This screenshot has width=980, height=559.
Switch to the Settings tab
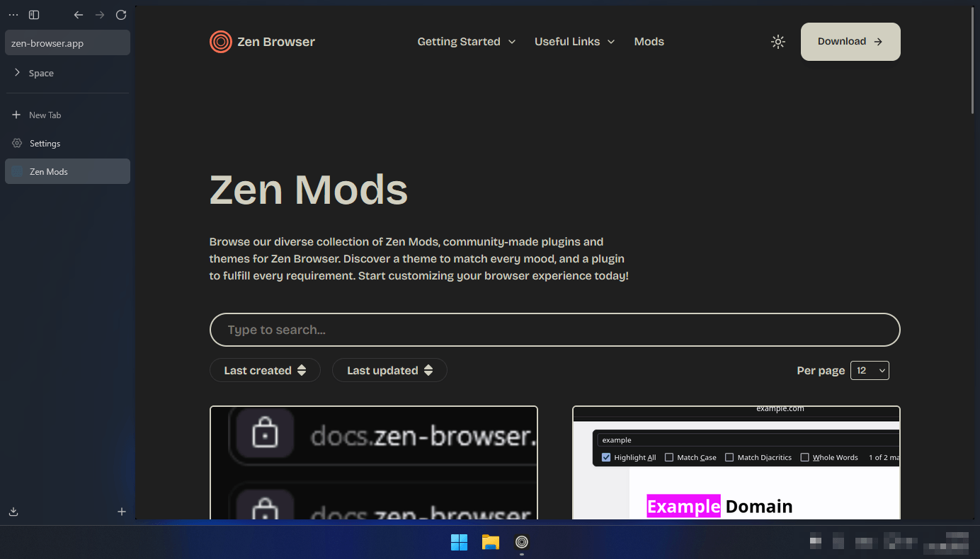67,143
